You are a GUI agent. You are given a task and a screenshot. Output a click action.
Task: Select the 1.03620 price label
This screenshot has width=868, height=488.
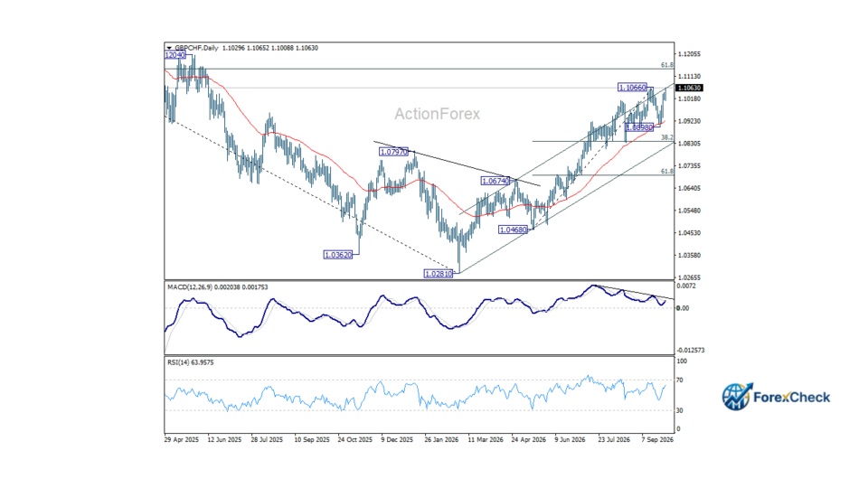337,255
